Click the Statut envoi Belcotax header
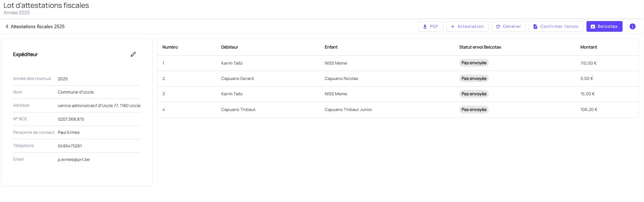This screenshot has width=644, height=202. (480, 47)
